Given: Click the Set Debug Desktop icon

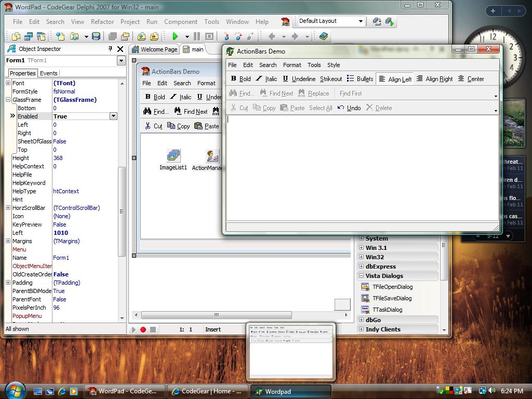Looking at the screenshot, I should pos(390,22).
